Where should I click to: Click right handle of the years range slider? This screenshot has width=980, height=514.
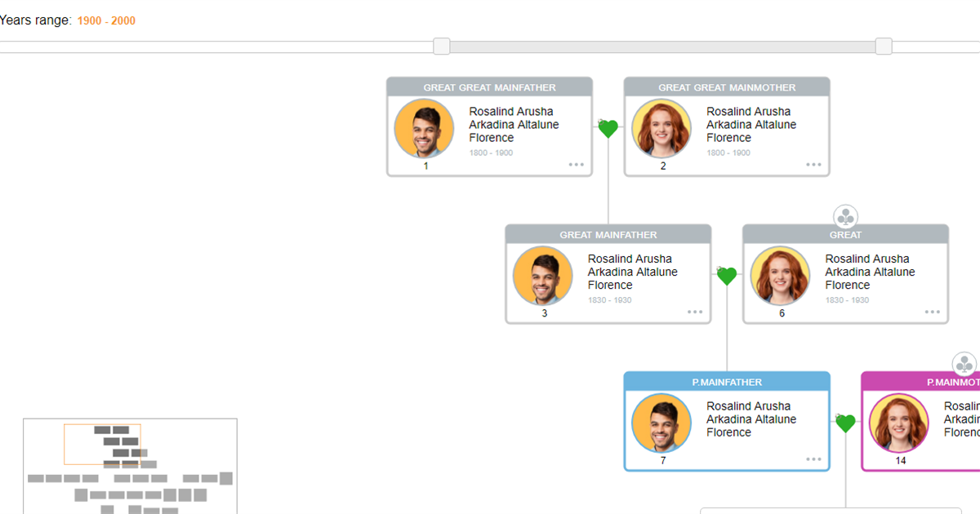tap(883, 47)
